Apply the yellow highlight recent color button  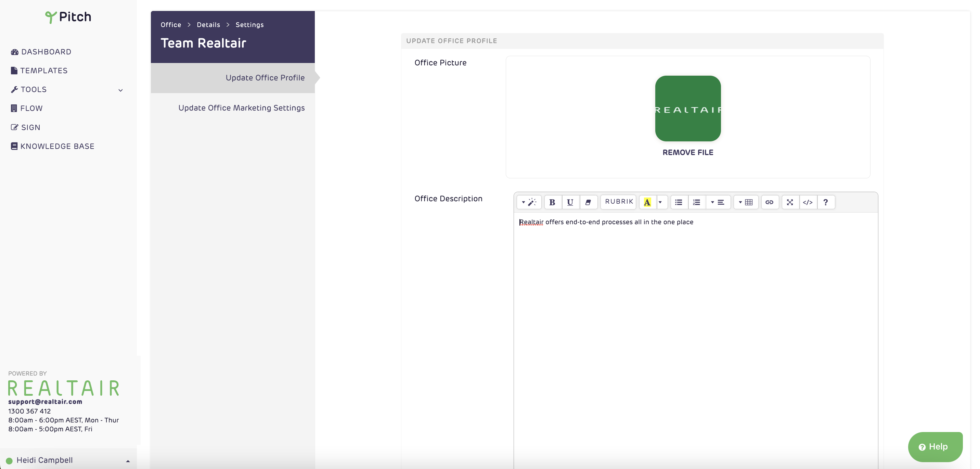tap(647, 202)
